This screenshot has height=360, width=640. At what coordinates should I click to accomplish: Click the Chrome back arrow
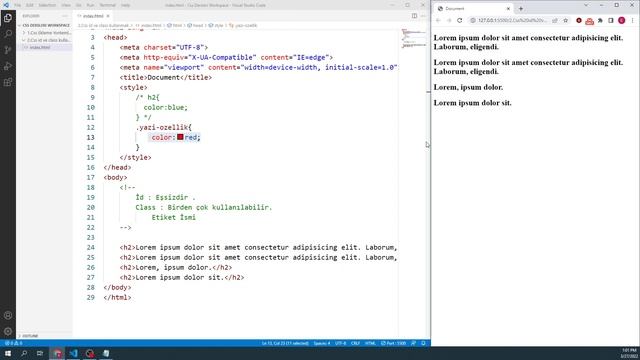coord(438,20)
